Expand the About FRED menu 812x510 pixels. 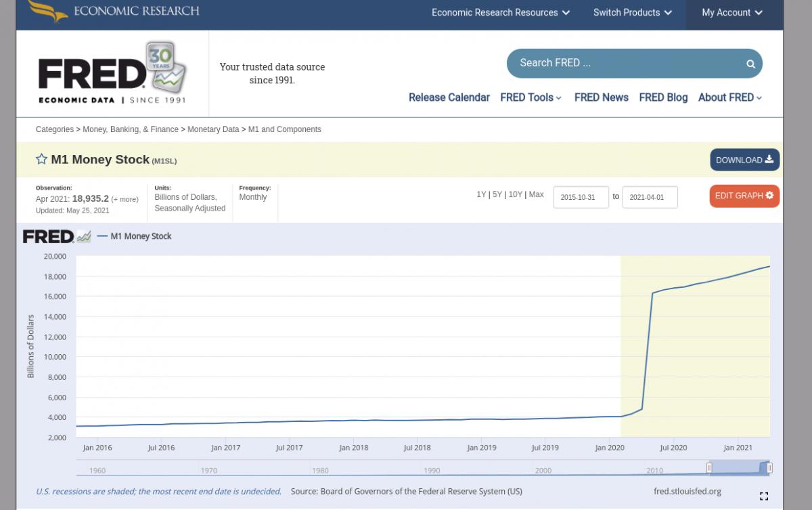point(730,98)
